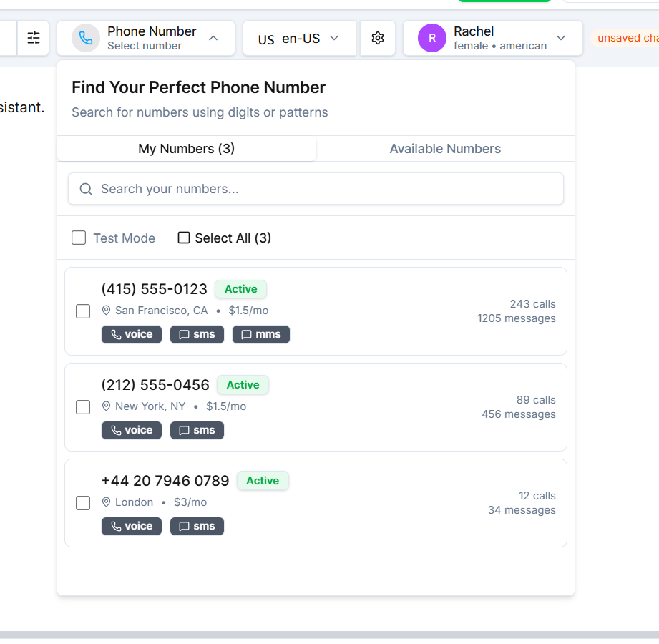This screenshot has height=644, width=659.
Task: Click the sms badge on (212) 555-0456
Action: click(x=197, y=430)
